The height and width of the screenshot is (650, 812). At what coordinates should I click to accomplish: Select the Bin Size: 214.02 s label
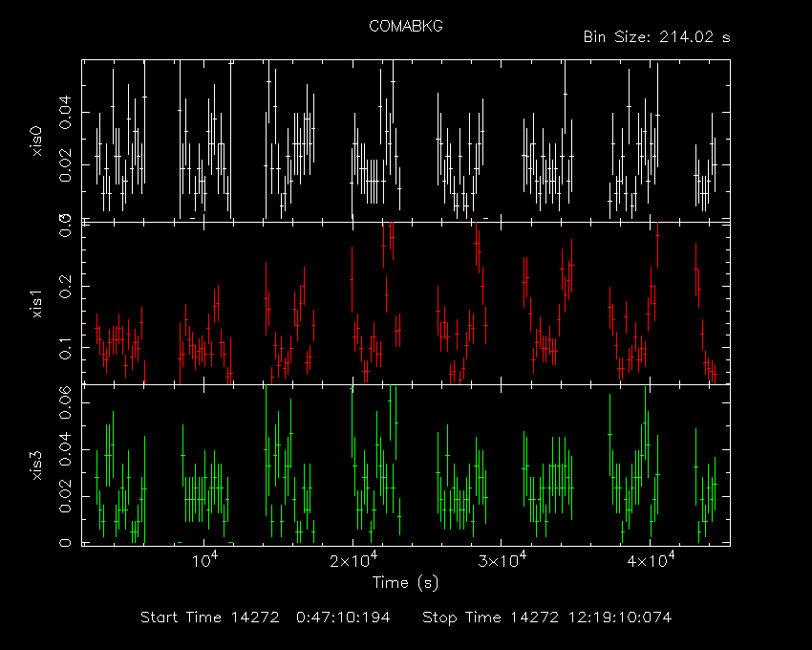(656, 37)
